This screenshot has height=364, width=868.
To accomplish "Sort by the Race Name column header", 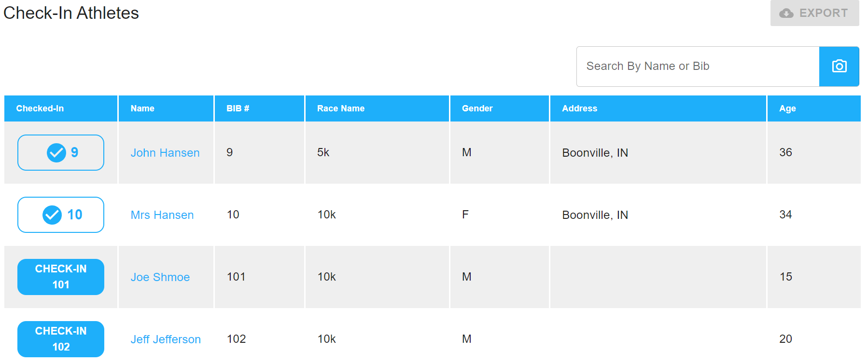I will pyautogui.click(x=340, y=108).
